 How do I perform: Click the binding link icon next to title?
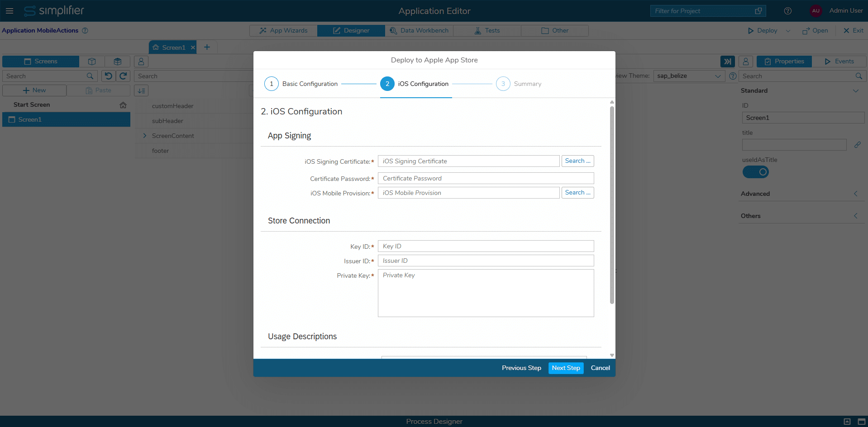[x=858, y=145]
